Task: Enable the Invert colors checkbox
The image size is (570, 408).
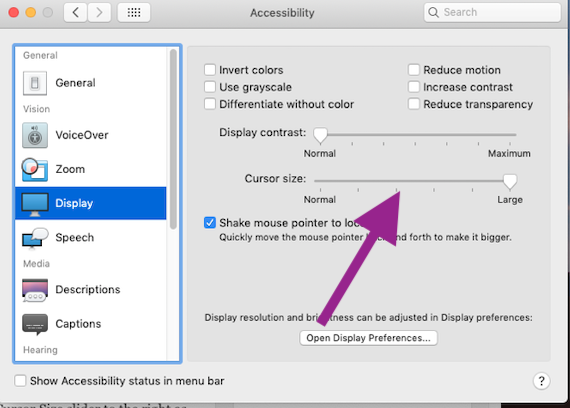Action: [x=210, y=69]
